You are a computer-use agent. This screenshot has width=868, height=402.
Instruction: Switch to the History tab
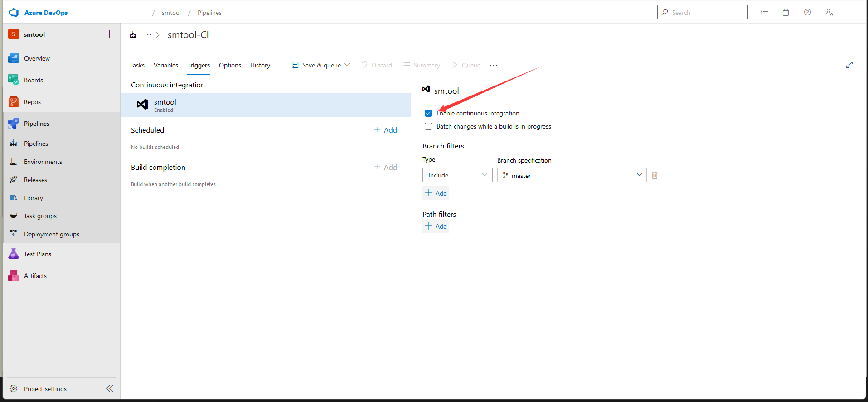(260, 65)
